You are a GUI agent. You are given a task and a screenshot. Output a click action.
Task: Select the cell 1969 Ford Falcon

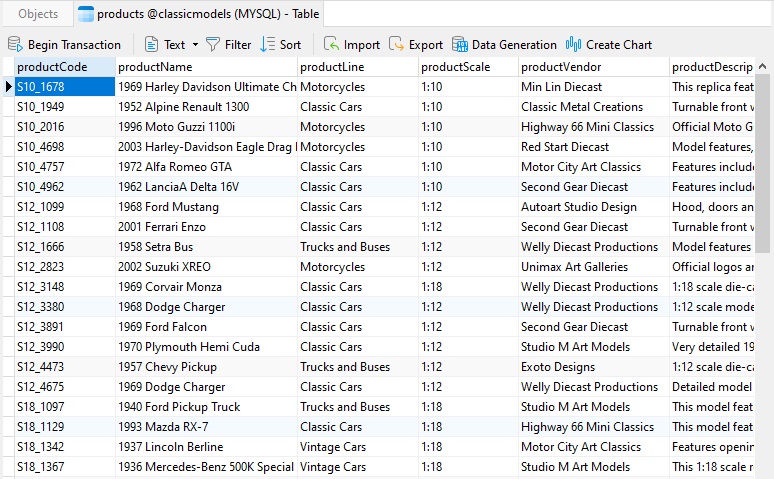206,327
